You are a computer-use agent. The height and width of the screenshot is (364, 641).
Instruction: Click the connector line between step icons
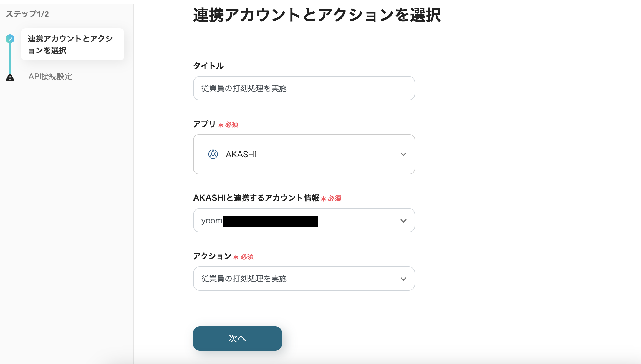pos(10,58)
